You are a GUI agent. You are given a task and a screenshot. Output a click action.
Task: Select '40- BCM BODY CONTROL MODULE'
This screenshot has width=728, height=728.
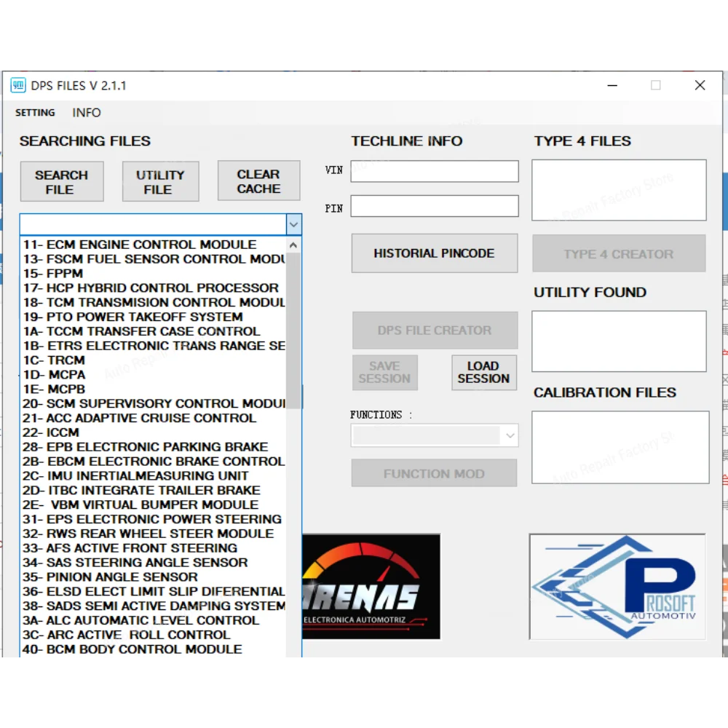tap(153, 649)
